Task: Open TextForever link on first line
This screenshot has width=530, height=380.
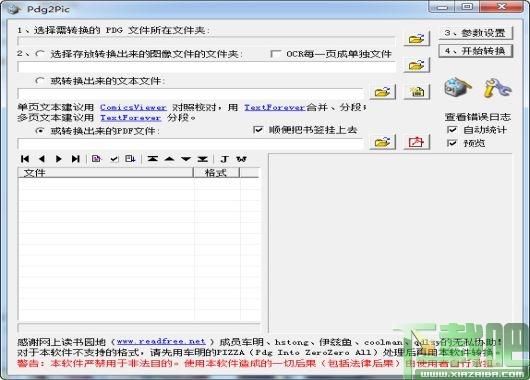Action: (275, 107)
